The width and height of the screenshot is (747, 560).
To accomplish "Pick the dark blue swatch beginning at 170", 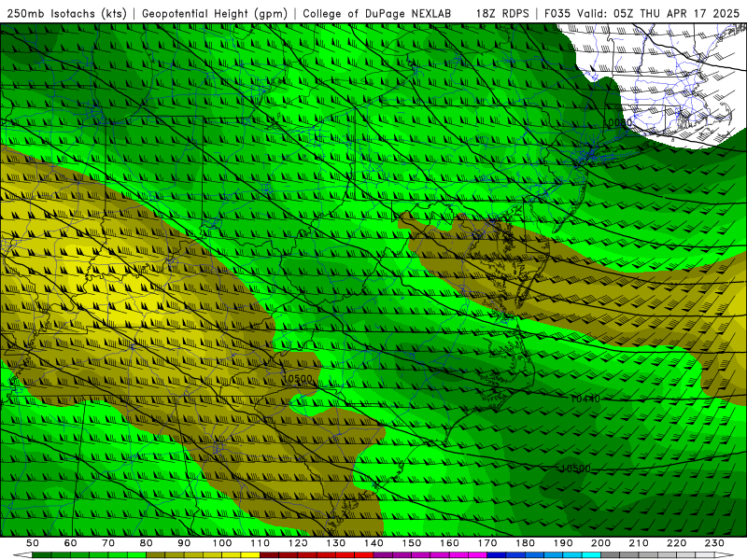I will (x=497, y=555).
